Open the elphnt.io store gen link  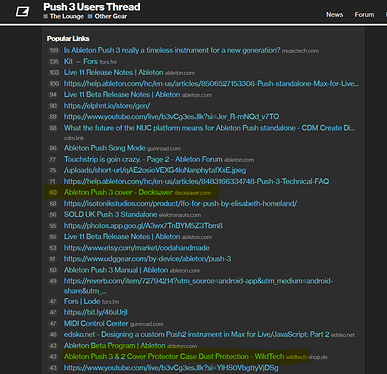click(107, 106)
